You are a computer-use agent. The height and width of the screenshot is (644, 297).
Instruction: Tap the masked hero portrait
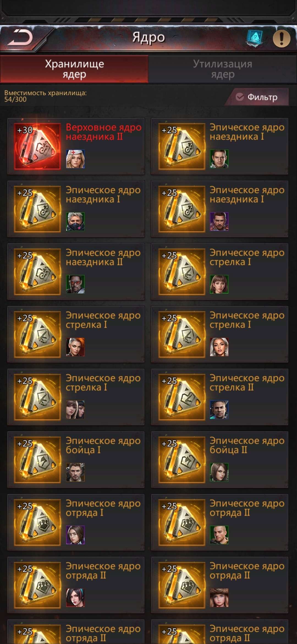tap(75, 222)
